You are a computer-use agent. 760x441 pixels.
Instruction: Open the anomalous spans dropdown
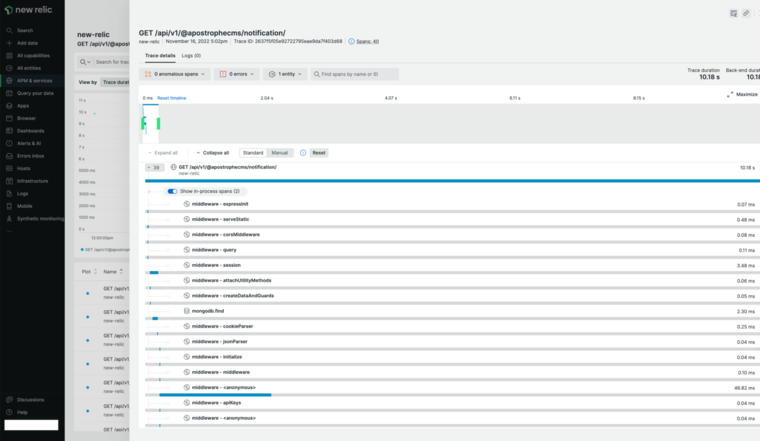pyautogui.click(x=175, y=74)
